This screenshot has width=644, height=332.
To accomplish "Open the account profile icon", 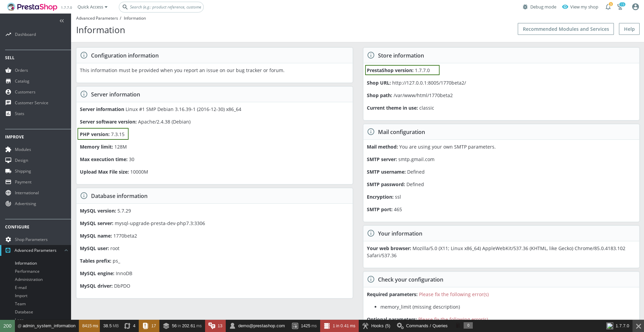I will (635, 7).
